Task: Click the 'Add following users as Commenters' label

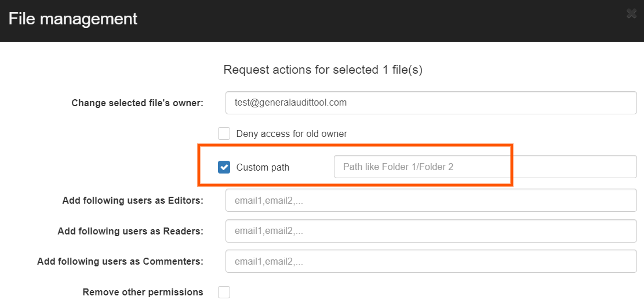Action: (x=120, y=261)
